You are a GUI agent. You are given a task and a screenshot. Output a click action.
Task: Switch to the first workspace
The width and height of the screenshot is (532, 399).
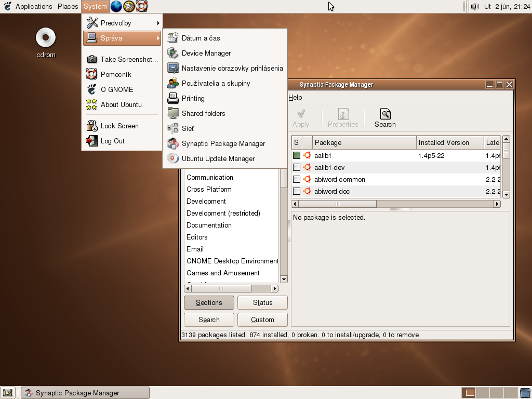coord(470,393)
